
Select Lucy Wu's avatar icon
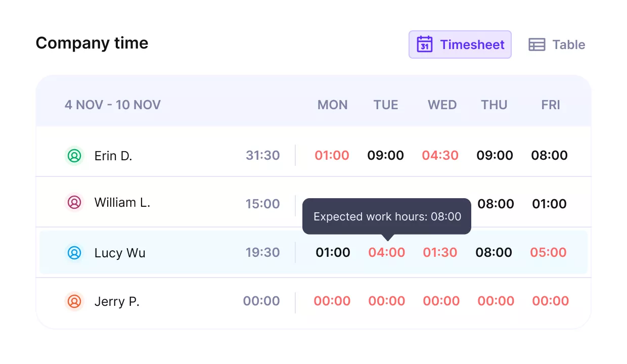(x=74, y=253)
